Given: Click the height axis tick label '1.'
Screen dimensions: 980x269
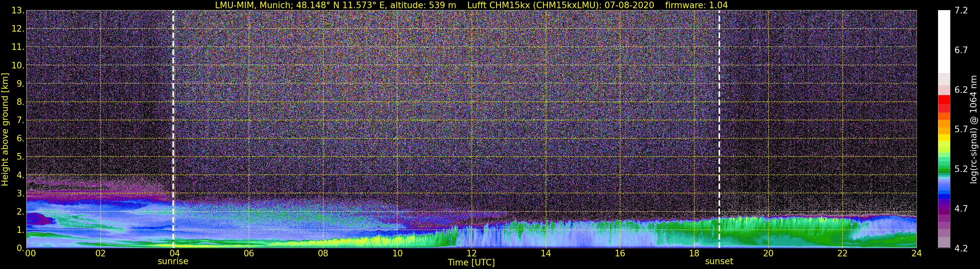Looking at the screenshot, I should tap(20, 230).
